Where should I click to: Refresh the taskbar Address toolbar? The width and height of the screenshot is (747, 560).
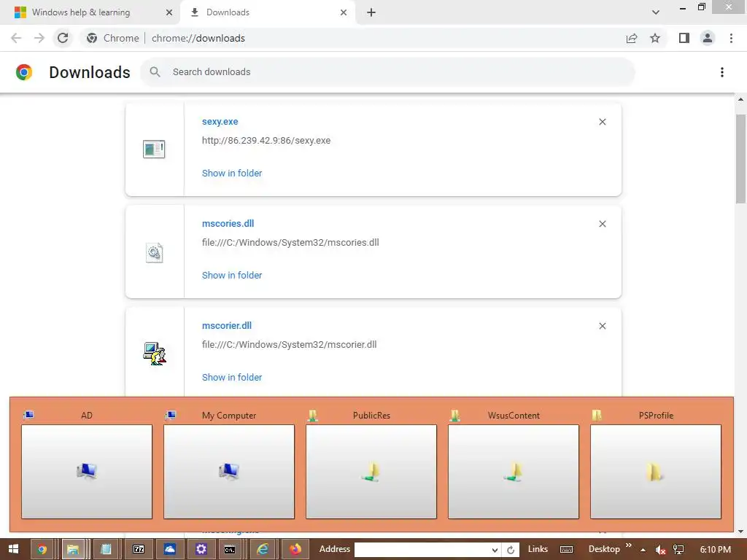pos(510,550)
